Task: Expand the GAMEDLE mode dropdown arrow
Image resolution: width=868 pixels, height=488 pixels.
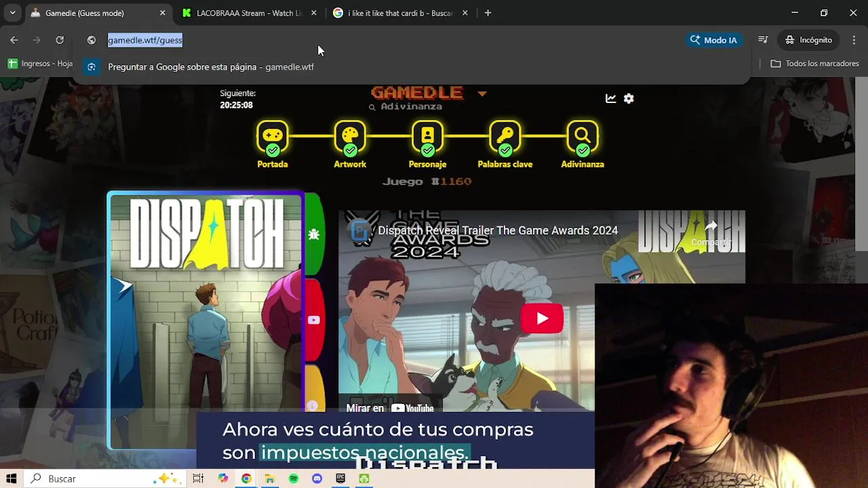Action: pyautogui.click(x=482, y=94)
